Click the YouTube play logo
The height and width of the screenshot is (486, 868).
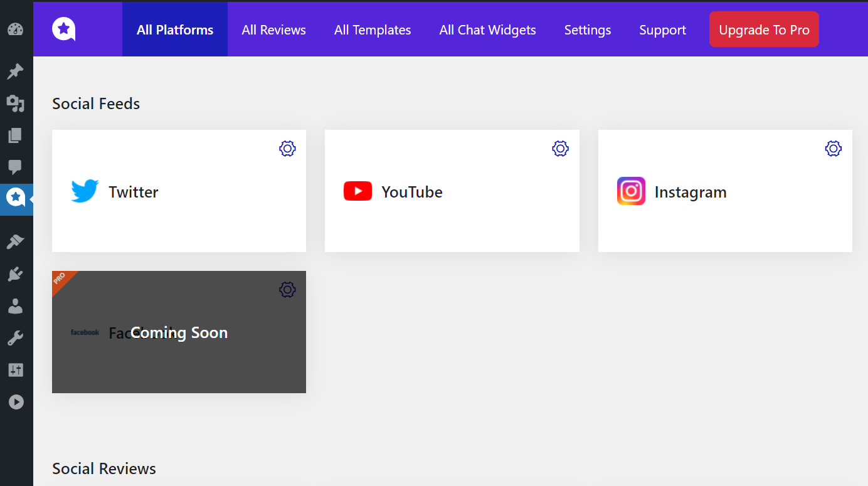(357, 191)
